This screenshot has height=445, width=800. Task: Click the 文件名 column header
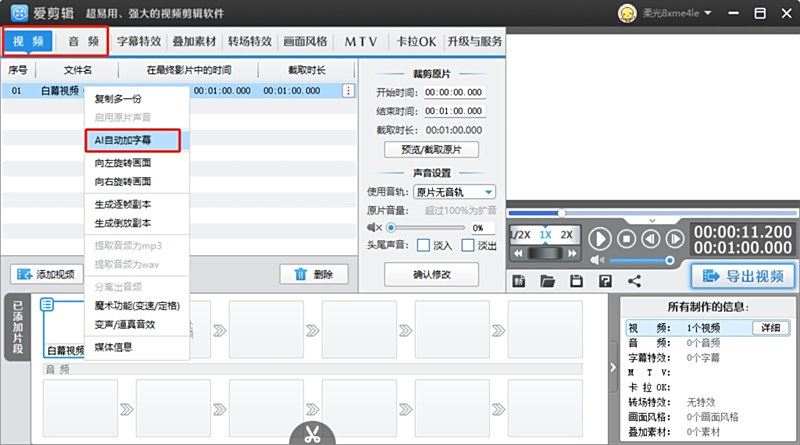[78, 70]
